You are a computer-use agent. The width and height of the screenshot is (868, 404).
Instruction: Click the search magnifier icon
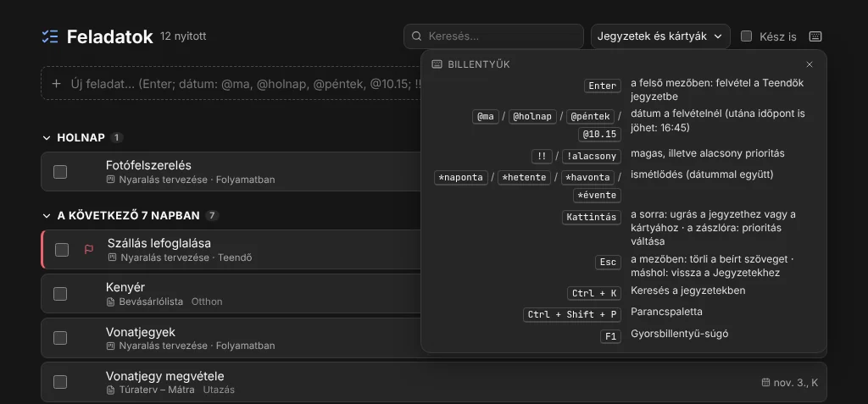[416, 36]
